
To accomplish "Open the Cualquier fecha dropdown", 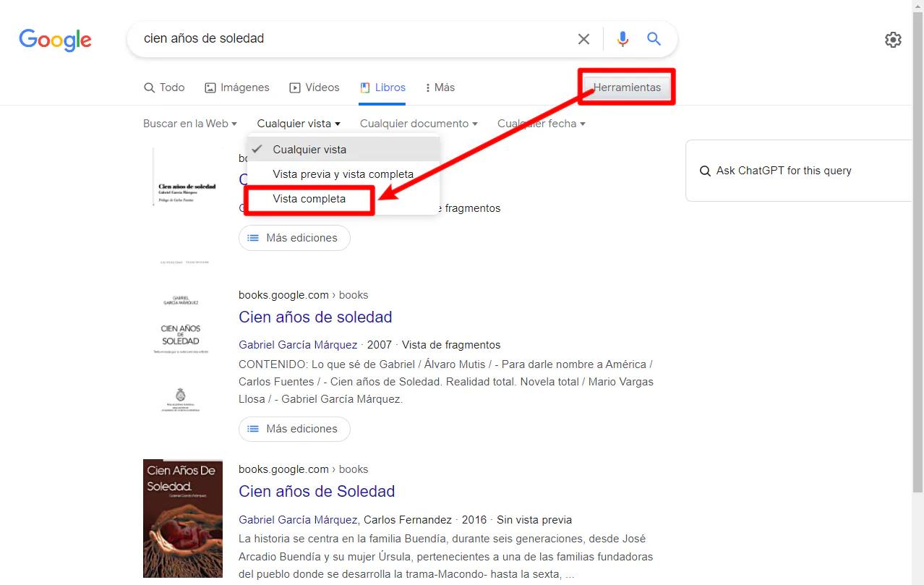I will (541, 124).
